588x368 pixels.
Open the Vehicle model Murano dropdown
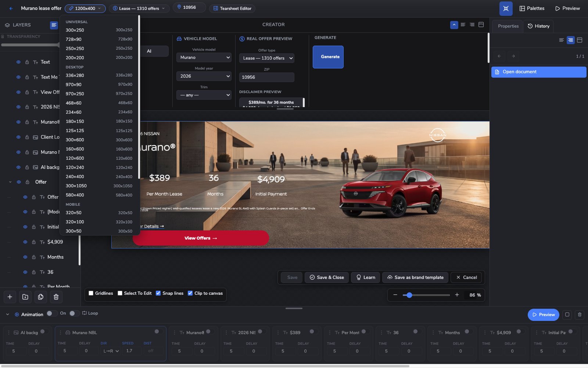(x=204, y=57)
